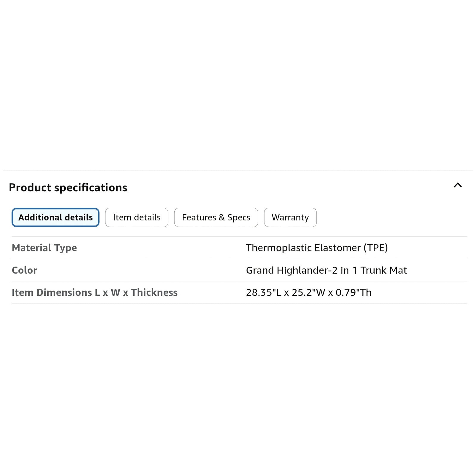
Task: Click the Grand Highlander-2 in 1 value
Action: [326, 270]
